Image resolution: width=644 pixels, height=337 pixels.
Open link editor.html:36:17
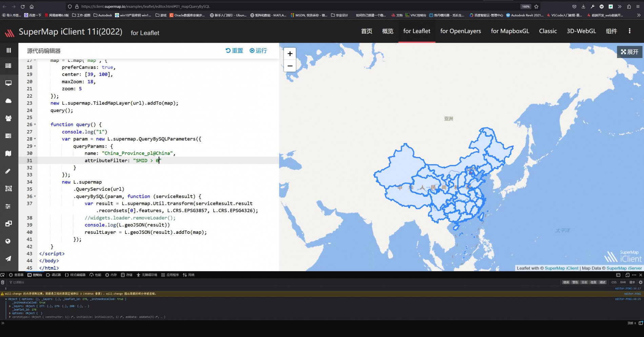click(628, 288)
